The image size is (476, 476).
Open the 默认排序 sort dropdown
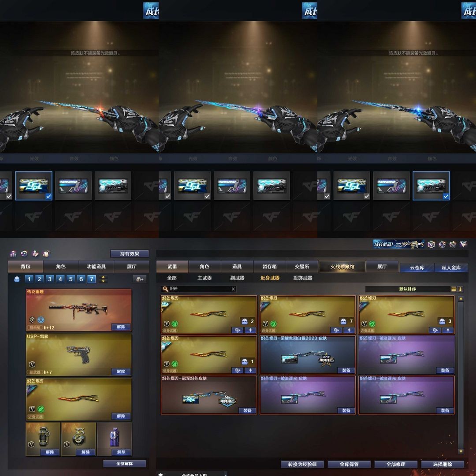pyautogui.click(x=408, y=289)
